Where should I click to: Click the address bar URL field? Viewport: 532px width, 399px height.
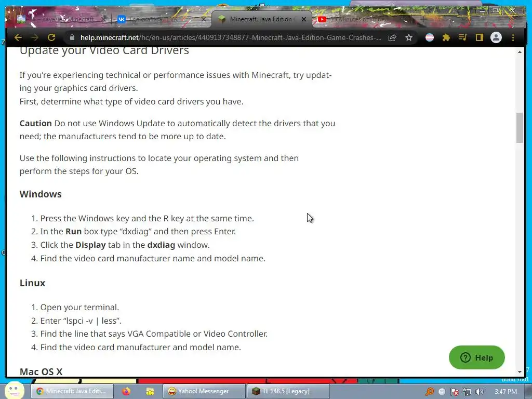[231, 37]
